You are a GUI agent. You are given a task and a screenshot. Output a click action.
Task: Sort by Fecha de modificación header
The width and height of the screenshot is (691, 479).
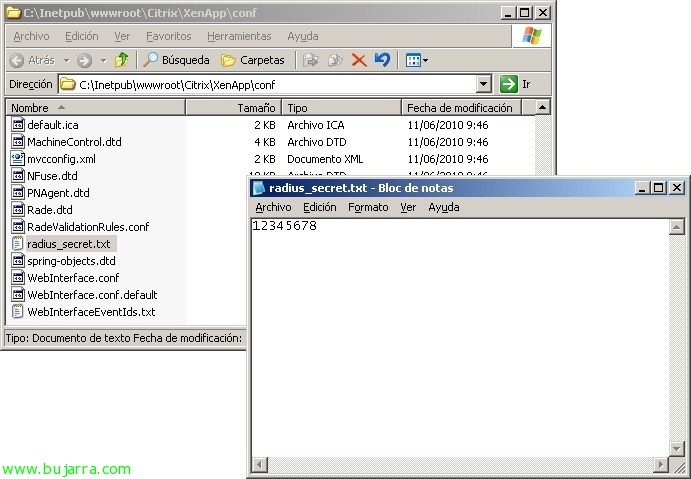(x=461, y=108)
